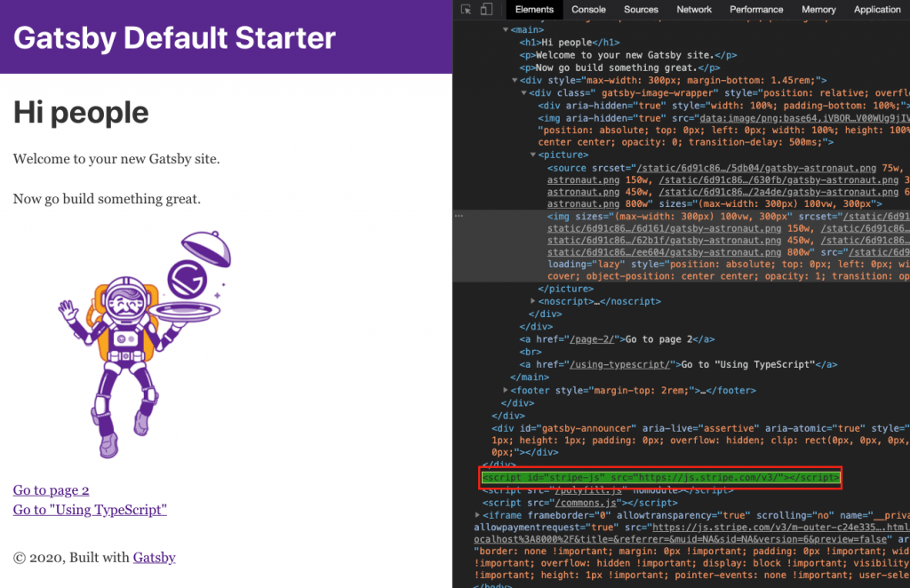Select the 'Welcome to your new Gatsby site' <p> row
Viewport: 910px width, 588px height.
tap(628, 55)
